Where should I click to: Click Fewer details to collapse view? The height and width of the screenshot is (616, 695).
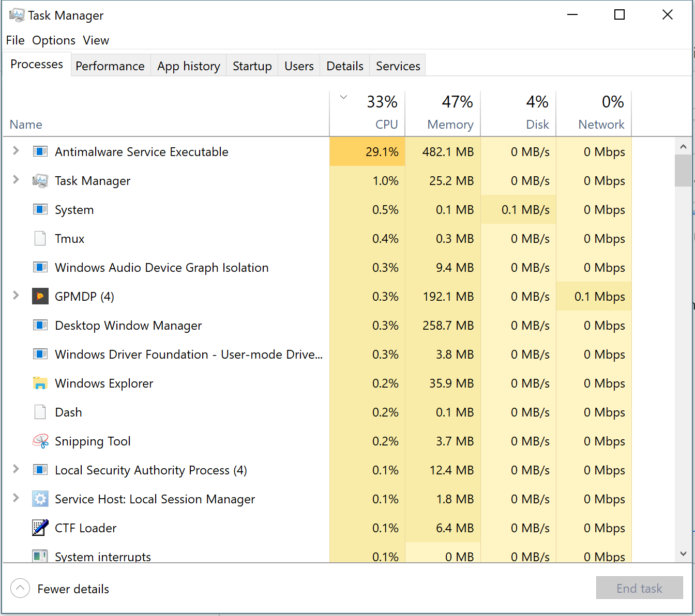click(x=72, y=589)
